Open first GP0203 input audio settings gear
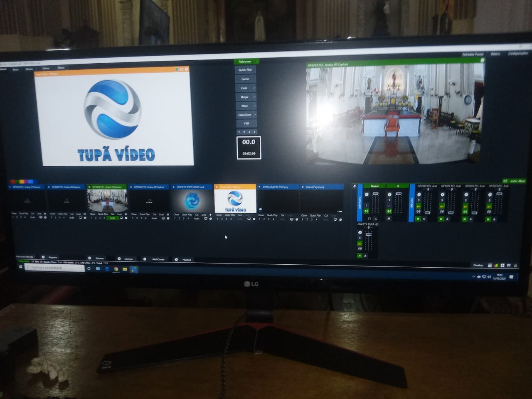Screen dimensions: 532x399 coord(419,195)
